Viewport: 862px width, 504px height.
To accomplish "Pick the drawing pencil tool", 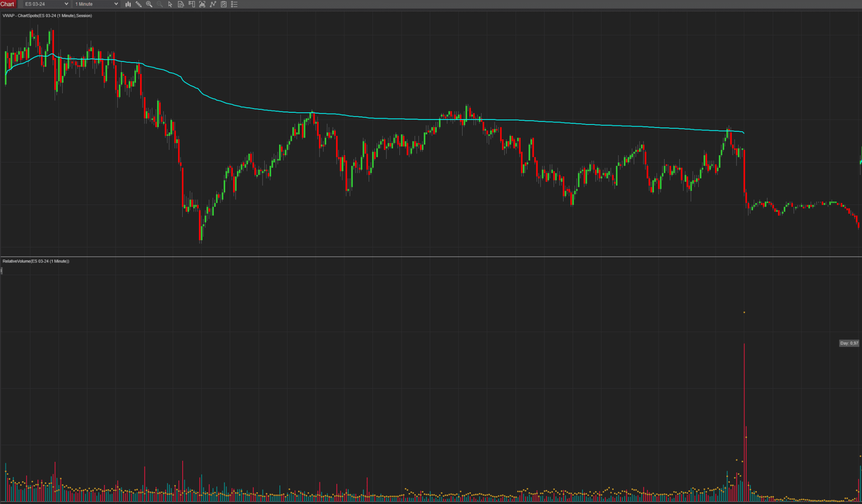I will point(139,4).
